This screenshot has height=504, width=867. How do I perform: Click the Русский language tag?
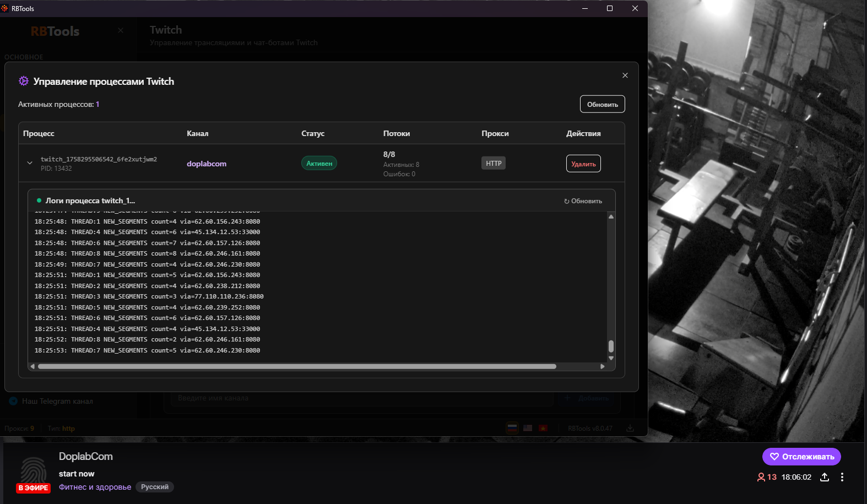click(x=155, y=487)
